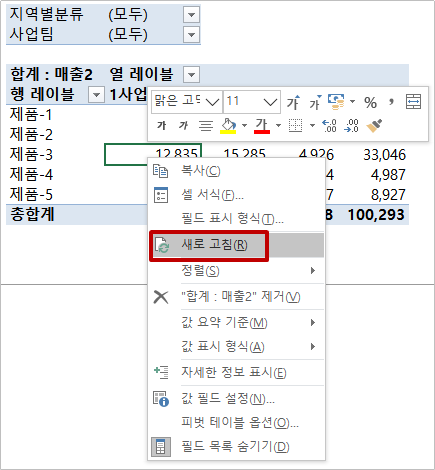The width and height of the screenshot is (435, 470).
Task: Click the 복사 copy icon
Action: (x=161, y=171)
